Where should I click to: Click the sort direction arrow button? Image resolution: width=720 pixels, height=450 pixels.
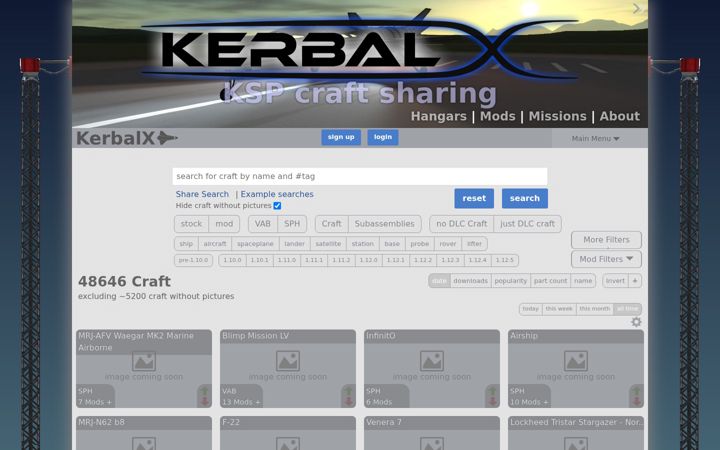[635, 281]
